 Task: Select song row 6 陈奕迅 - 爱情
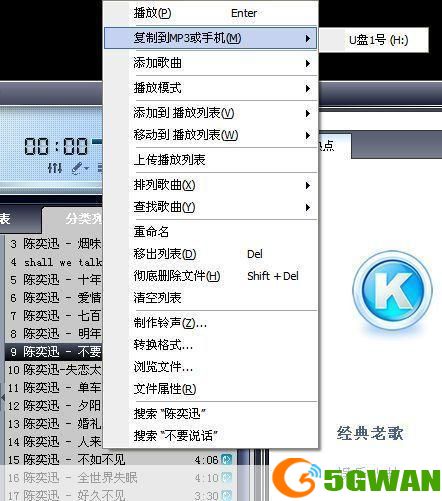pyautogui.click(x=54, y=298)
